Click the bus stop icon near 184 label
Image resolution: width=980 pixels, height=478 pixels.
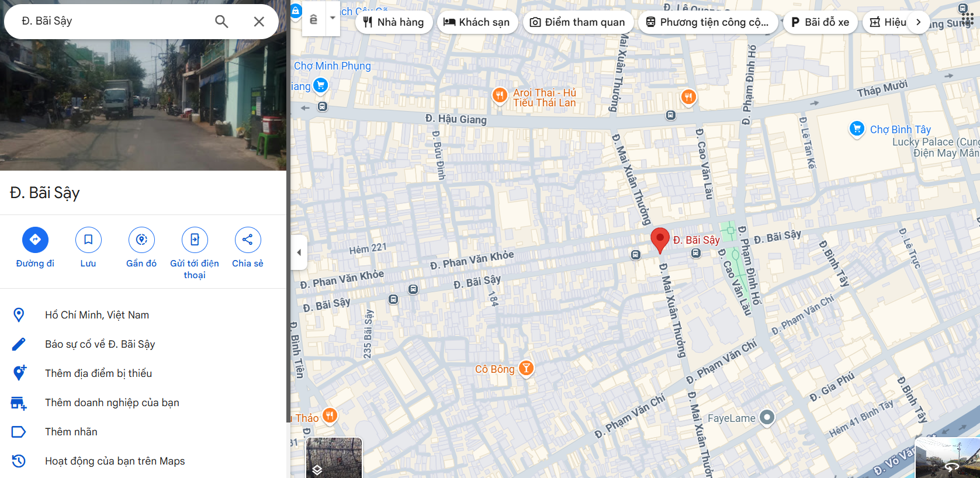tap(413, 289)
